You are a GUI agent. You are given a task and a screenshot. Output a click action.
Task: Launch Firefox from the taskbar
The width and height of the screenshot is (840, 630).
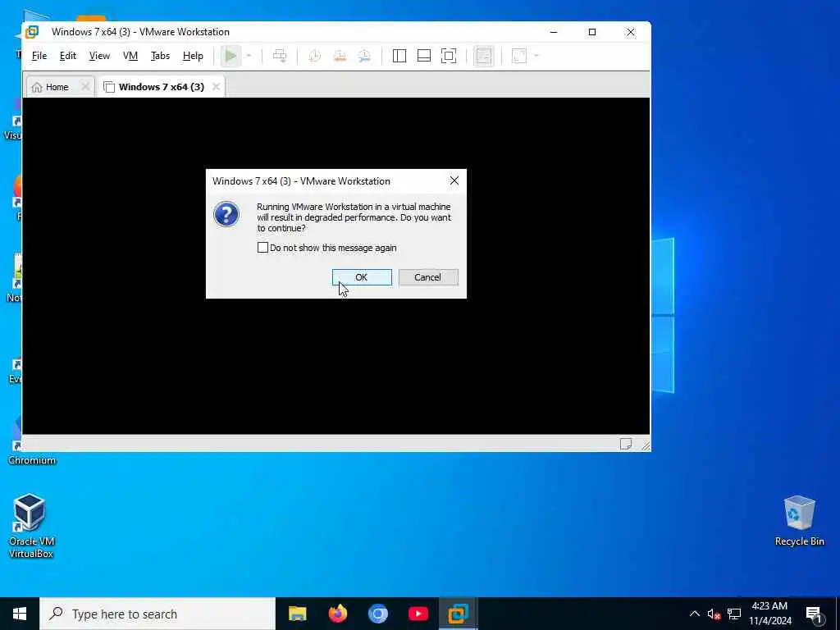pos(337,614)
